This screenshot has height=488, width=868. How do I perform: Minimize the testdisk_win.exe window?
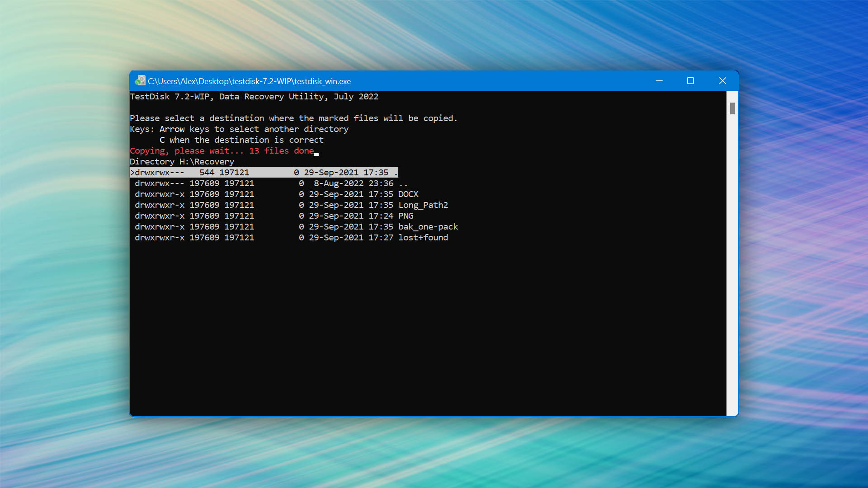[x=659, y=81]
